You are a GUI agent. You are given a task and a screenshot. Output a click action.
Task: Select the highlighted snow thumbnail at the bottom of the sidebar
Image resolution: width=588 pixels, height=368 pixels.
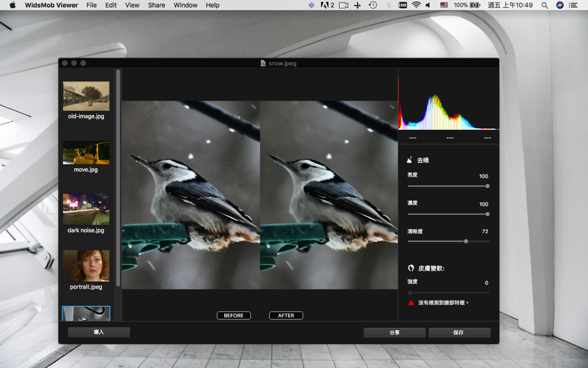point(86,314)
